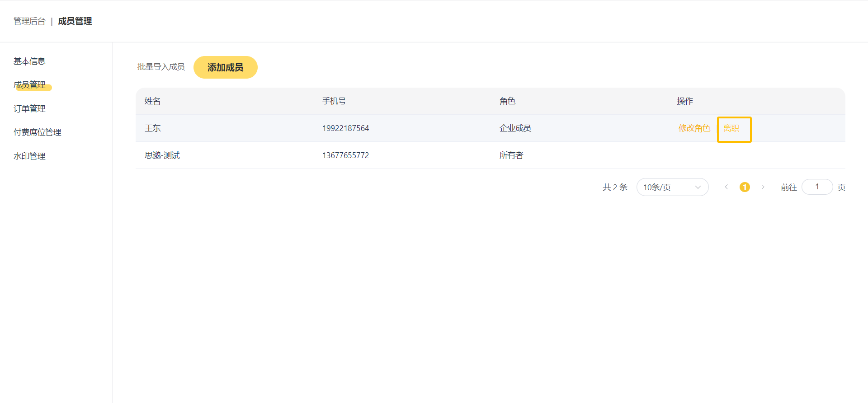Viewport: 868px width, 403px height.
Task: Click the 管理后台 breadcrumb
Action: click(29, 21)
